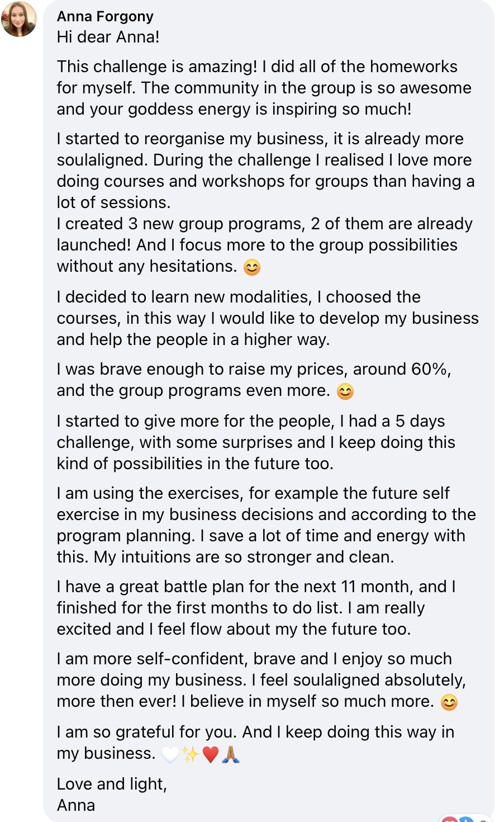The image size is (504, 822).
Task: Click the red heart emoji
Action: click(x=211, y=754)
